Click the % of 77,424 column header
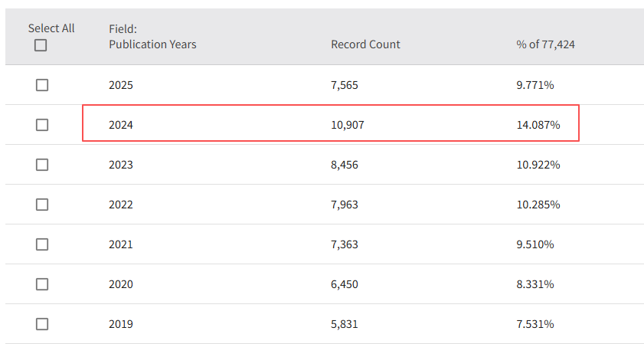This screenshot has width=644, height=344. click(x=545, y=44)
